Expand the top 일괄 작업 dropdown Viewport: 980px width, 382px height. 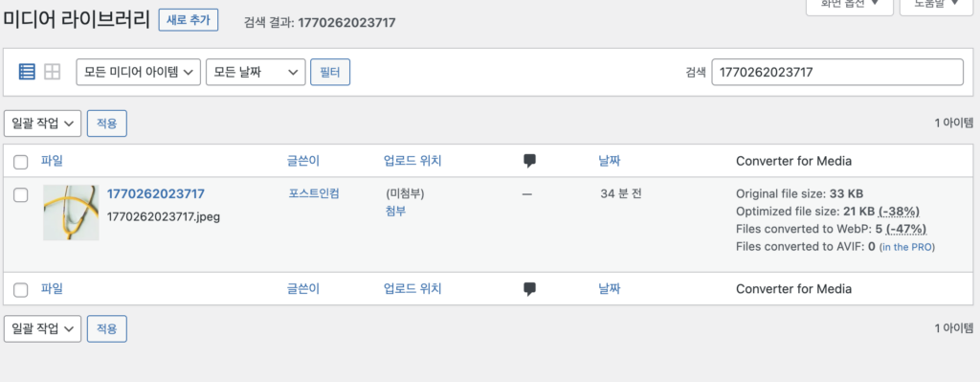pyautogui.click(x=42, y=124)
